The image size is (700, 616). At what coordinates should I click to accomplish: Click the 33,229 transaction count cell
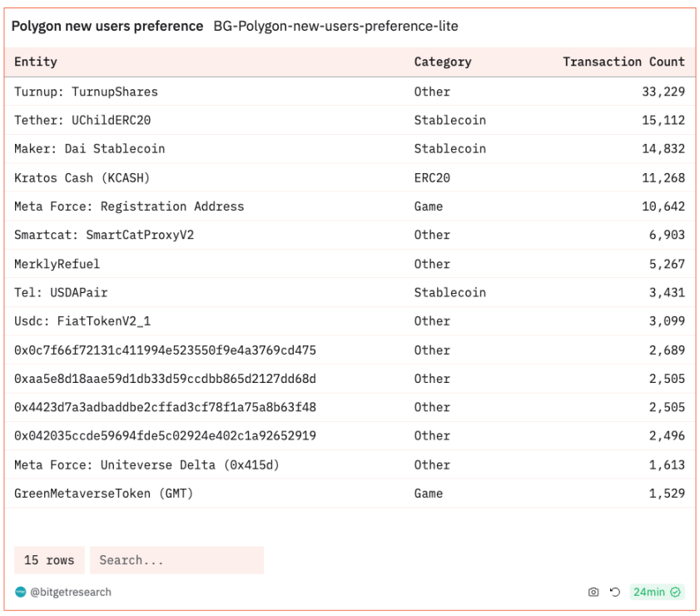663,92
